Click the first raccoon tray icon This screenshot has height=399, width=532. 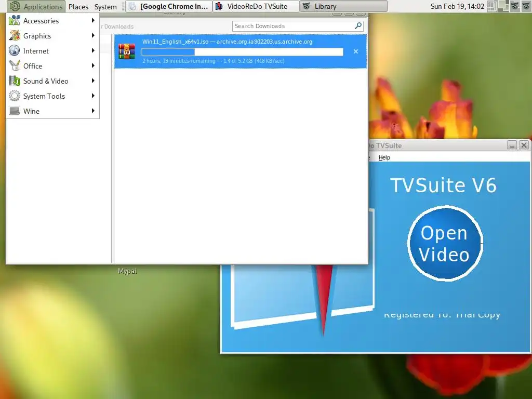[515, 6]
